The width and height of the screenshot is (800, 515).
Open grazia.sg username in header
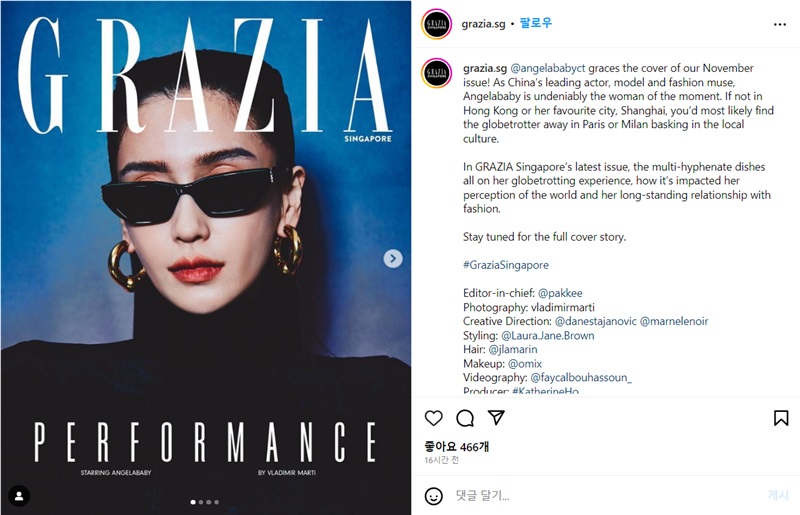[483, 24]
